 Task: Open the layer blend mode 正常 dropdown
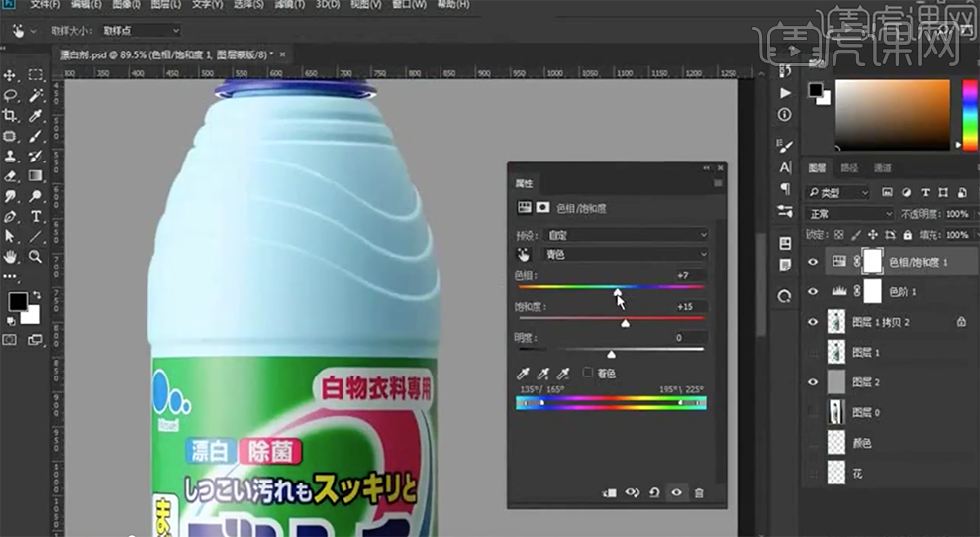click(x=849, y=214)
